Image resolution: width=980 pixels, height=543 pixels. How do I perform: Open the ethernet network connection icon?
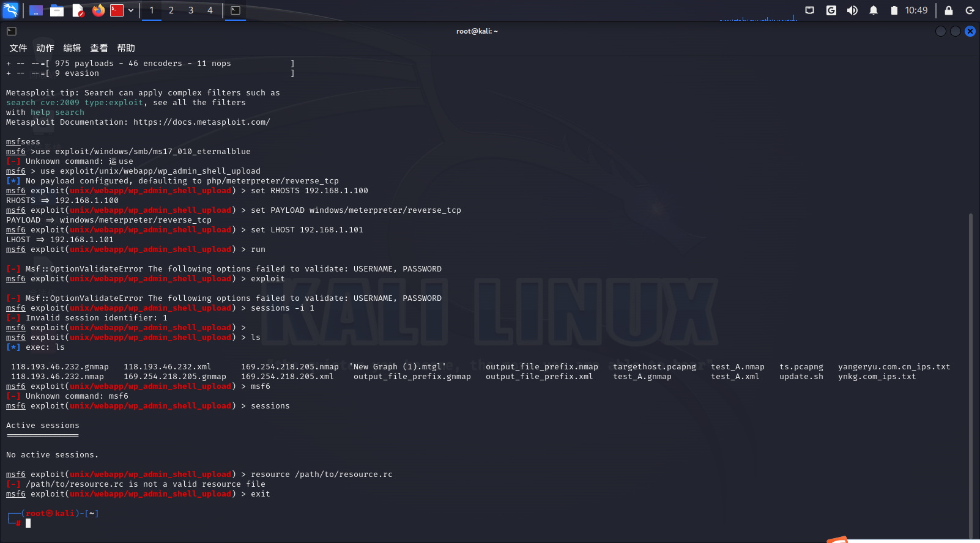810,10
